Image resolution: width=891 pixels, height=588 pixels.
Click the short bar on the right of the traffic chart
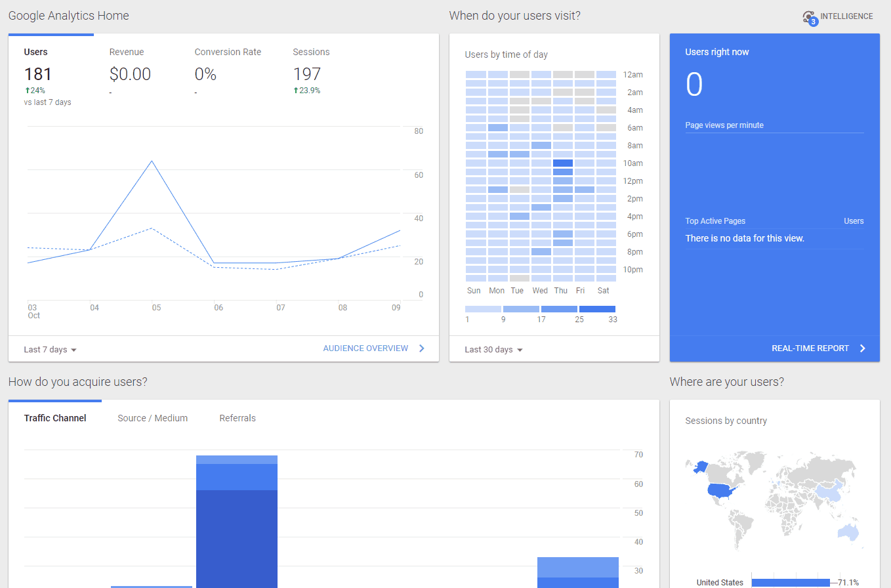(578, 572)
